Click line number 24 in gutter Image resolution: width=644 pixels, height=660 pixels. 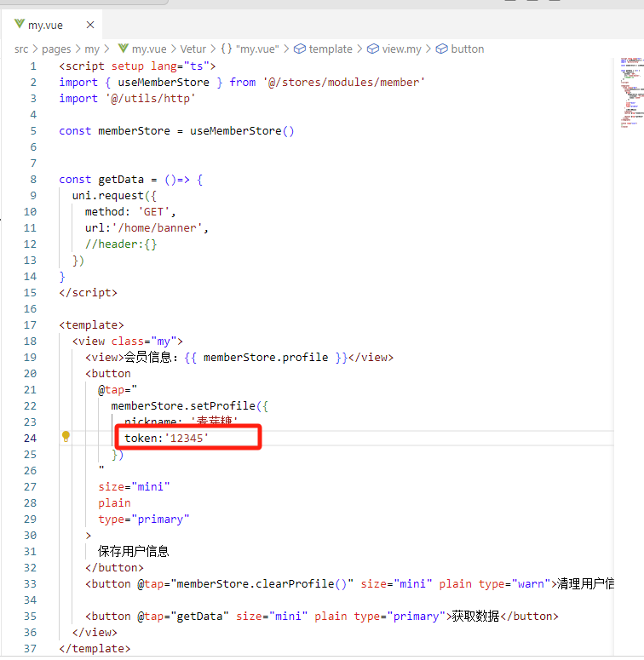point(30,439)
